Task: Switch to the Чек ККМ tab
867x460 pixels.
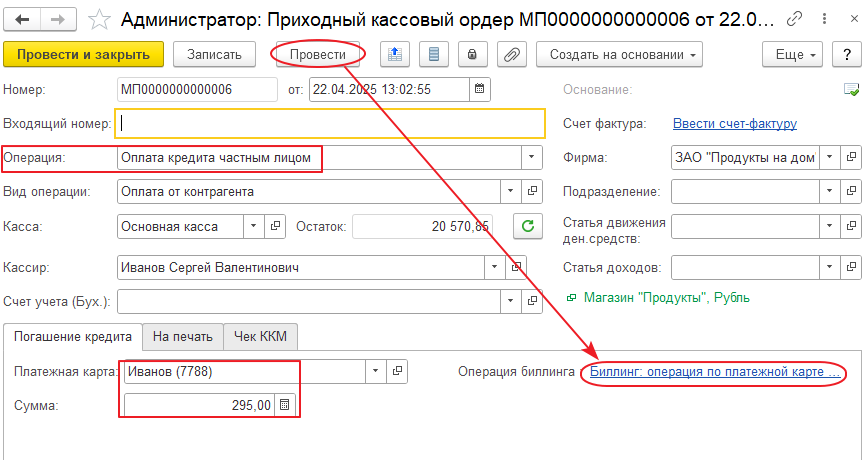Action: pos(261,337)
